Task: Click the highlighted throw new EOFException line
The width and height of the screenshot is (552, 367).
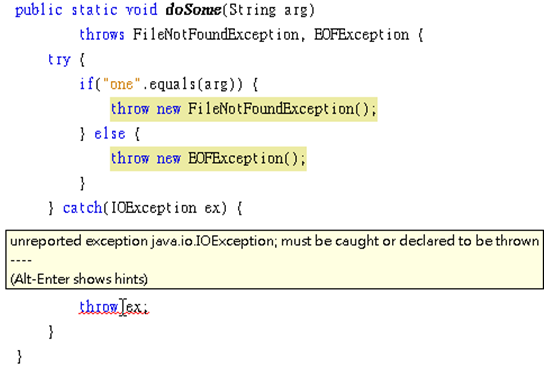Action: click(208, 159)
